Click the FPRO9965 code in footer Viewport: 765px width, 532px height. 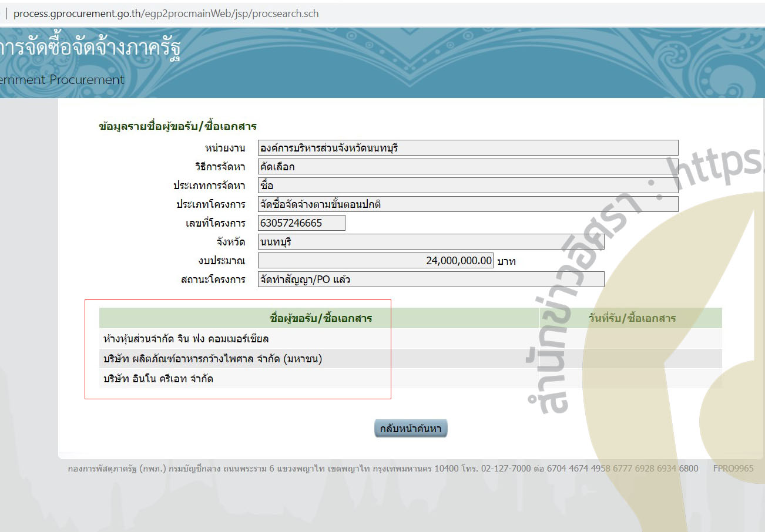[733, 468]
